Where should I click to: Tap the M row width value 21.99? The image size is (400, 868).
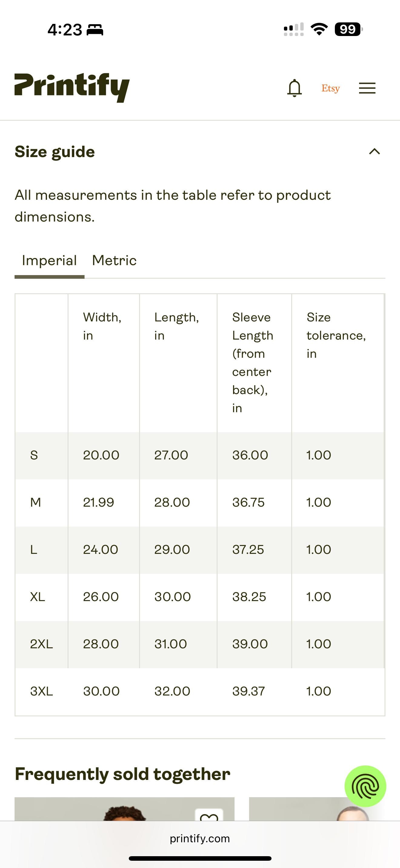point(98,502)
